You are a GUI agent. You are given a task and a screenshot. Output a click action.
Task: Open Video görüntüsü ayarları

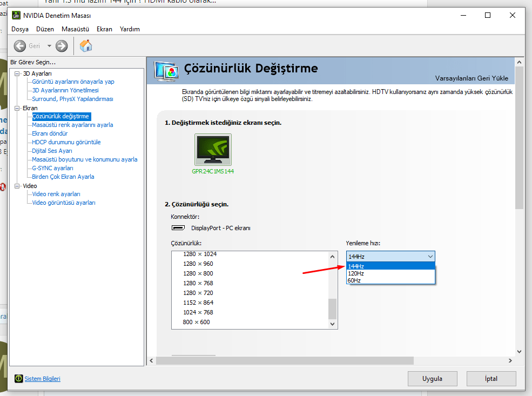[63, 203]
